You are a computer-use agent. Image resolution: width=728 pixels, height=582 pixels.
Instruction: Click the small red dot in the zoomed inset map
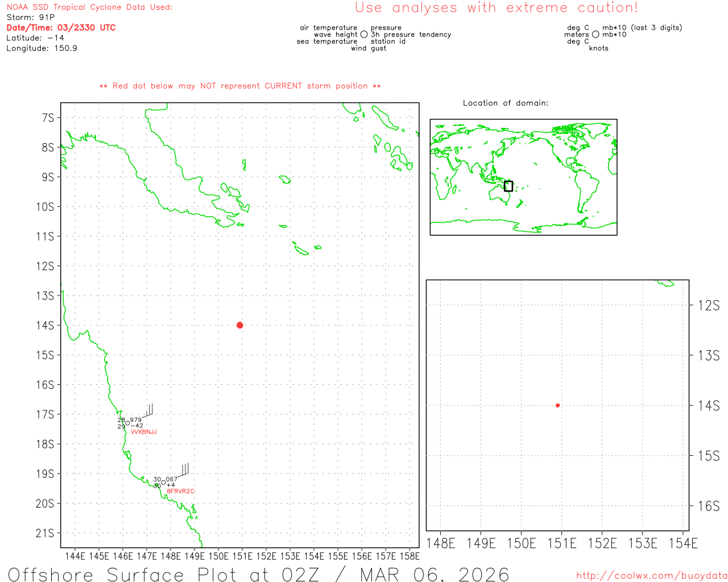(x=557, y=405)
